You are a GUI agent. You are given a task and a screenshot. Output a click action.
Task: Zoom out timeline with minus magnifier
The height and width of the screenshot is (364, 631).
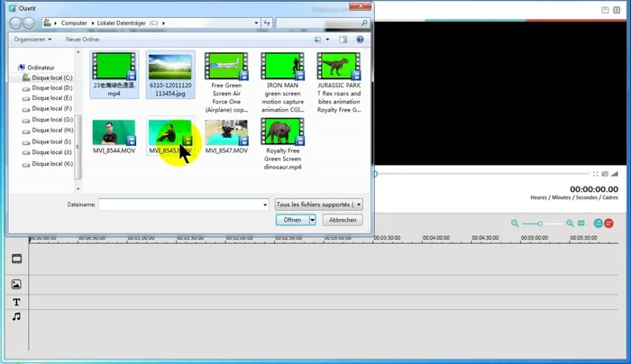click(515, 223)
